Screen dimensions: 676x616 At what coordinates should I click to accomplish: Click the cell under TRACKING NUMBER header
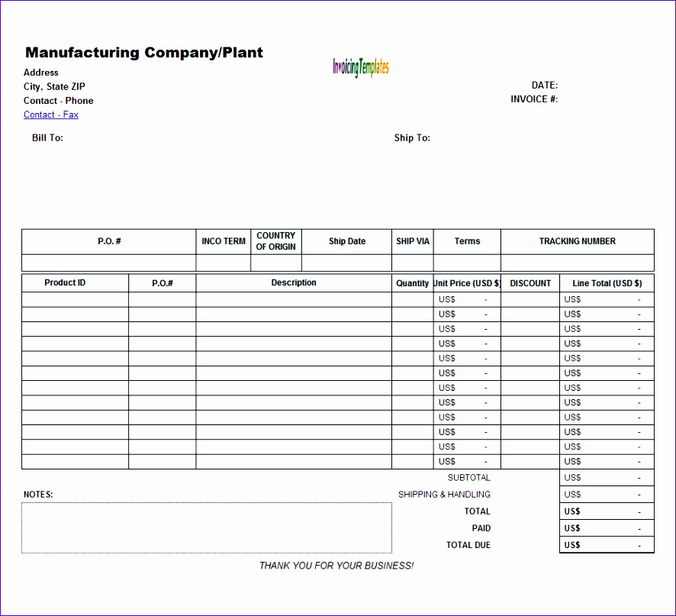click(577, 263)
